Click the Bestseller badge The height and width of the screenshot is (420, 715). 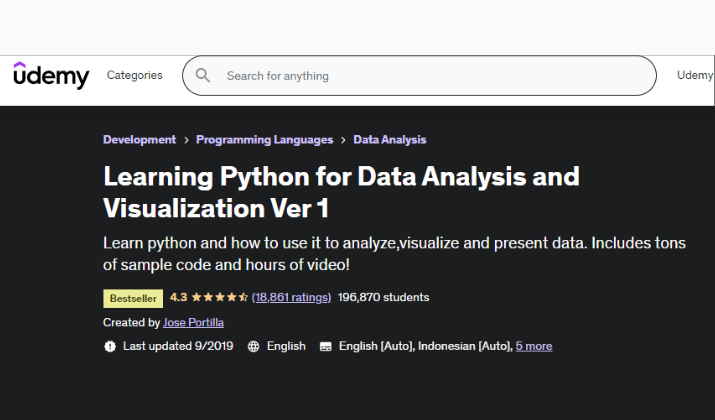coord(133,297)
